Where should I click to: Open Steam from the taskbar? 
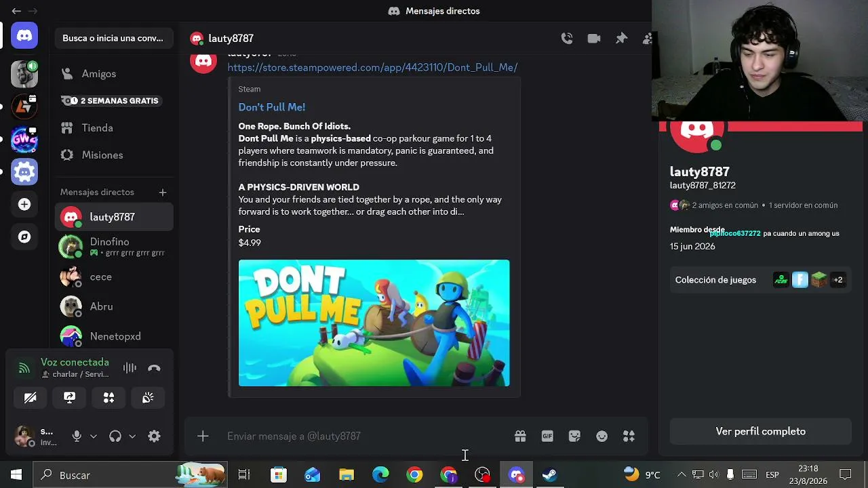click(x=550, y=475)
